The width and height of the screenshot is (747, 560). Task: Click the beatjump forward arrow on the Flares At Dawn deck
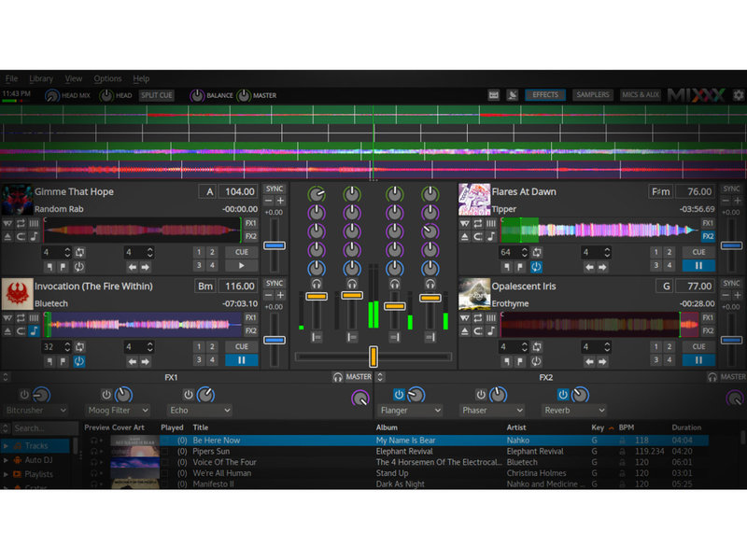coord(603,268)
